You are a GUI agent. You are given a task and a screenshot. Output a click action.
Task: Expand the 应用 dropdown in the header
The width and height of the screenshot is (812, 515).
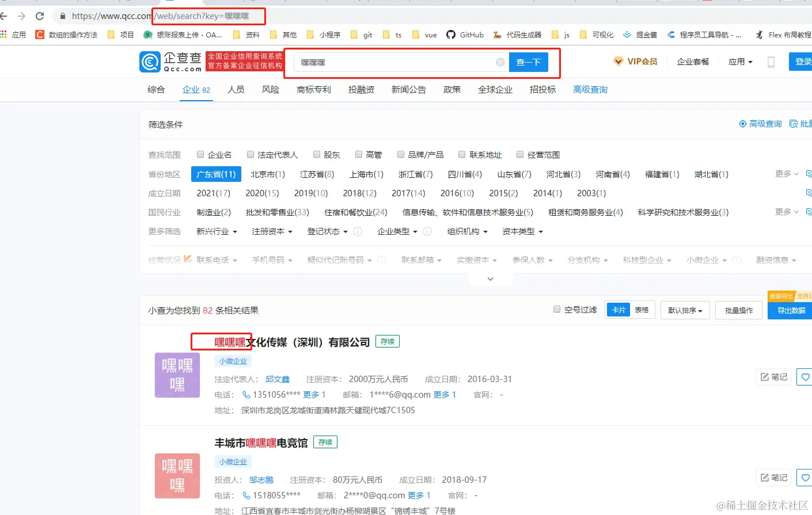coord(741,62)
